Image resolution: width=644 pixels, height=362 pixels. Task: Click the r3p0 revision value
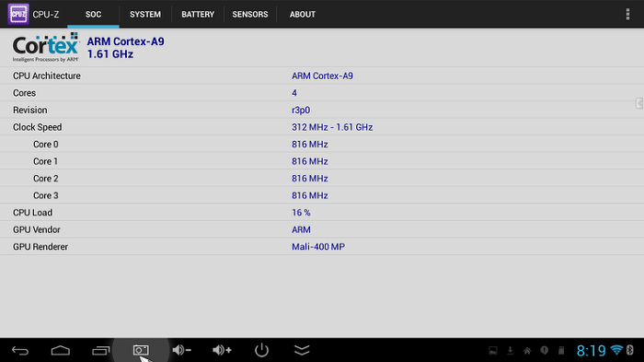(x=301, y=111)
